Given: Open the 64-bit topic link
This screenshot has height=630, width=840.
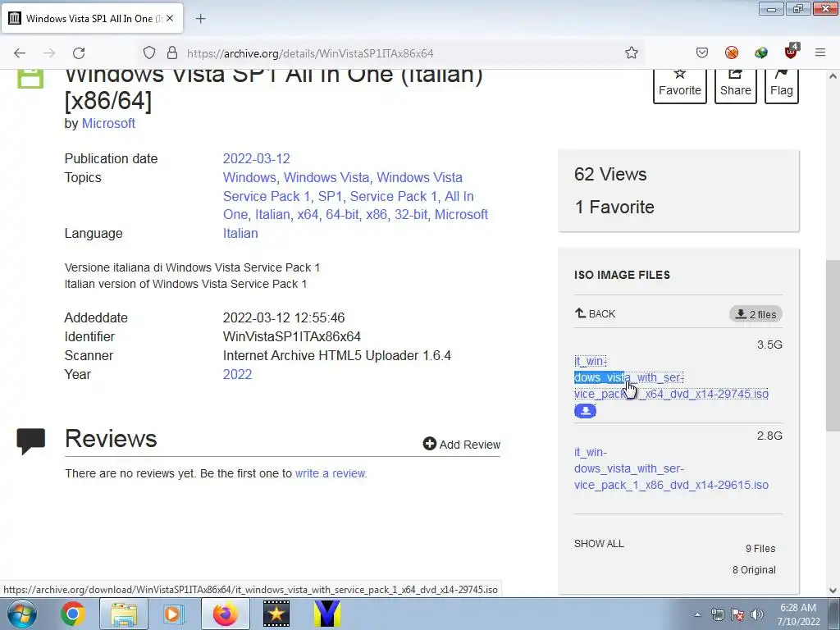Looking at the screenshot, I should (342, 214).
